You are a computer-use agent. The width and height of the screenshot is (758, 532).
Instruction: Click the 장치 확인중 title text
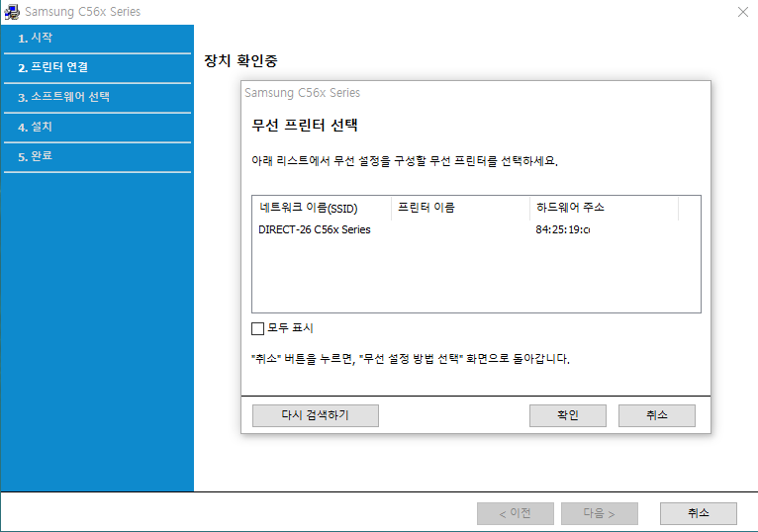click(240, 61)
